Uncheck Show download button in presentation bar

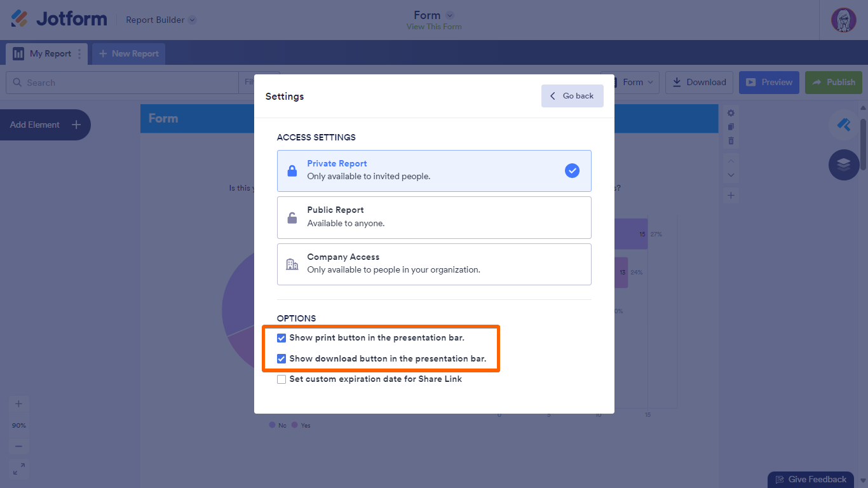pos(281,359)
